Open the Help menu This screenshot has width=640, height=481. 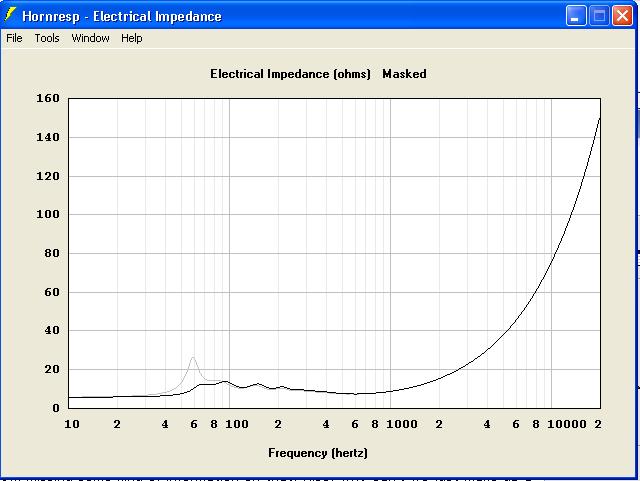tap(131, 38)
